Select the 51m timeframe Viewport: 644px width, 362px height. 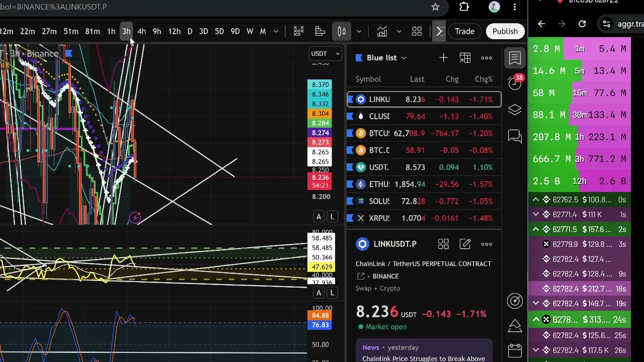click(x=71, y=32)
